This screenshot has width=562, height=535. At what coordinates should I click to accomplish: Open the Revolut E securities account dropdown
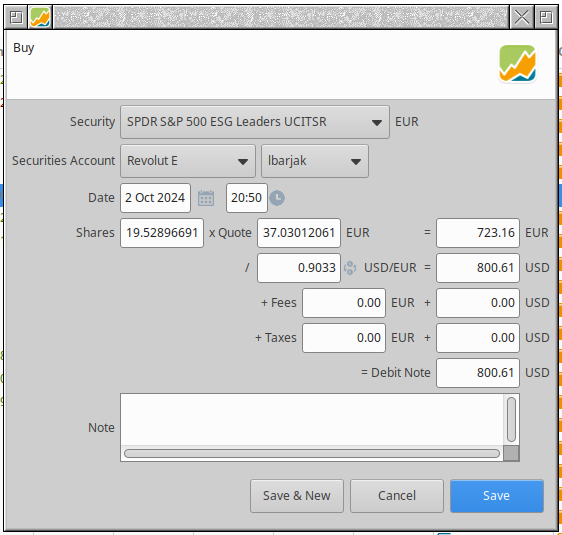[x=188, y=161]
